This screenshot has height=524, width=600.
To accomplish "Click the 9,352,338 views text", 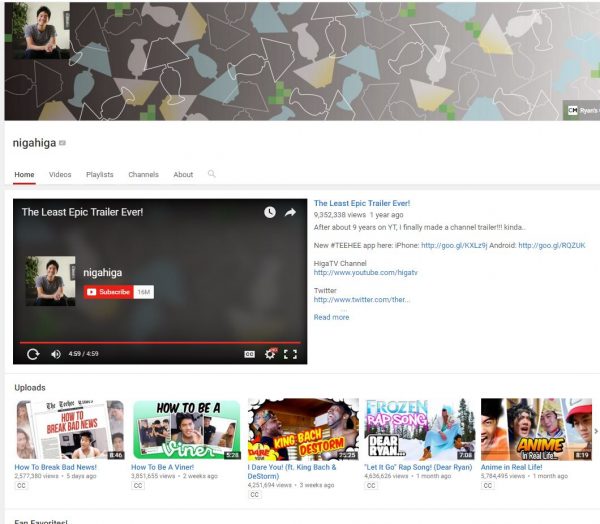I will click(340, 215).
